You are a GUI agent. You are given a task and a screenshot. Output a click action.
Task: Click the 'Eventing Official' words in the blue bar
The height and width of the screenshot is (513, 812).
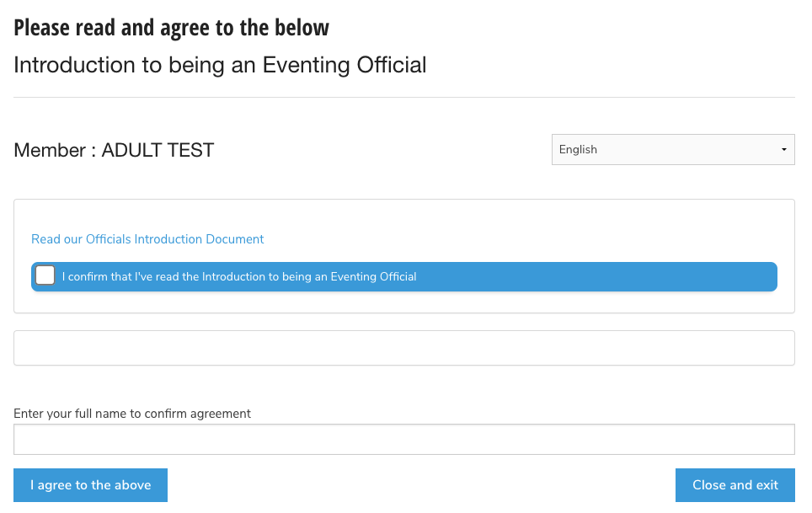[x=373, y=276]
